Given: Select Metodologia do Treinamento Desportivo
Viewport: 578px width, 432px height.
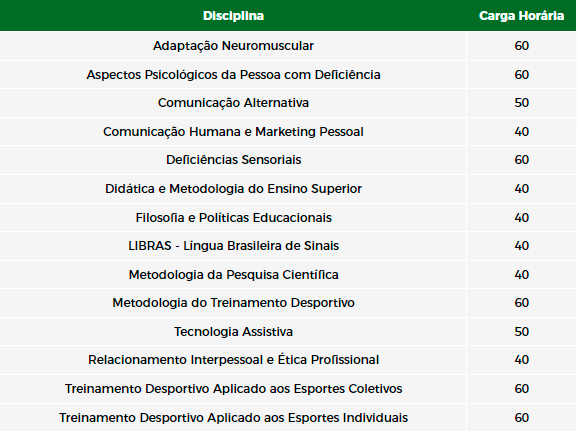Looking at the screenshot, I should 233,303.
